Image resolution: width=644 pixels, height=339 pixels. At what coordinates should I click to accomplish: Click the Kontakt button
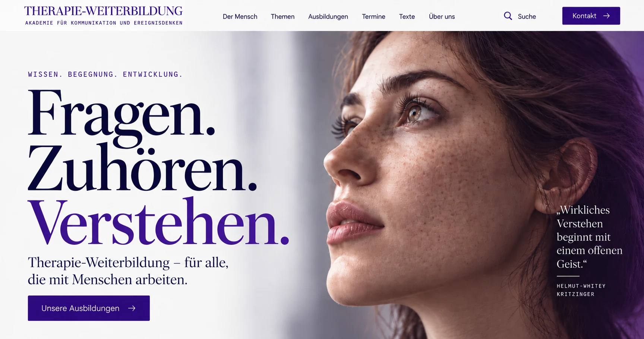591,16
